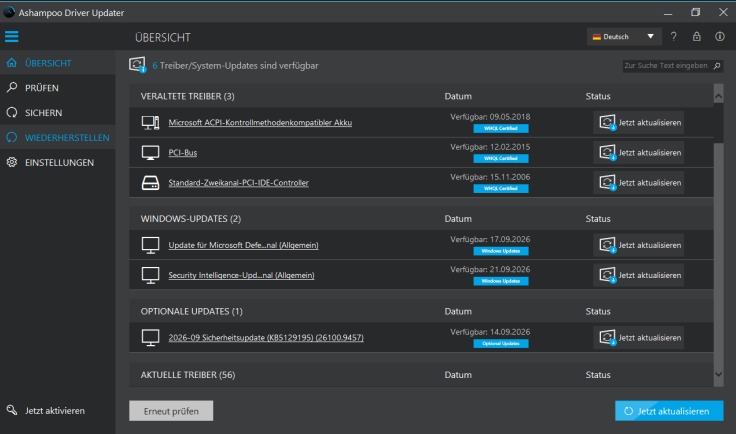Click the Optional Updates badge

coord(501,343)
